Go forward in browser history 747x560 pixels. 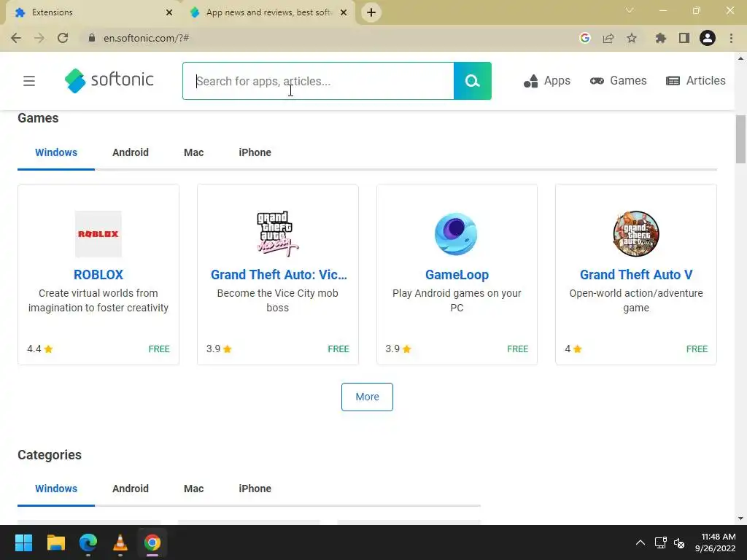pyautogui.click(x=39, y=38)
